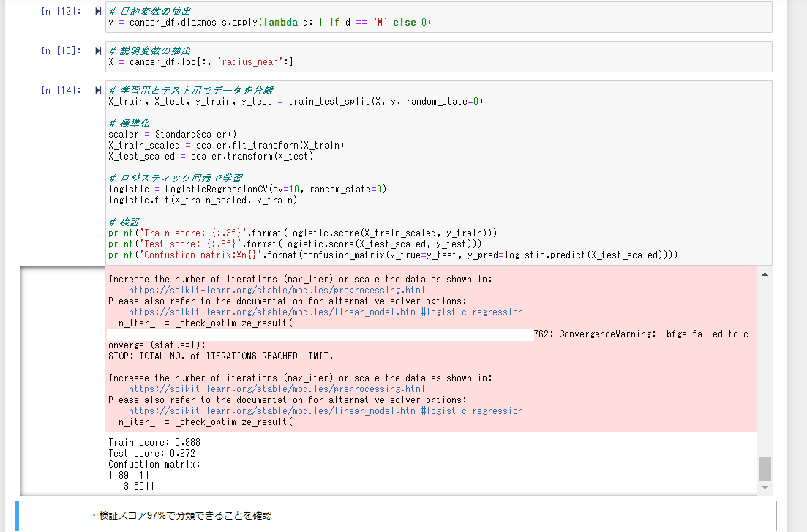Click the '[[89 1]' confusion matrix row

pos(129,476)
